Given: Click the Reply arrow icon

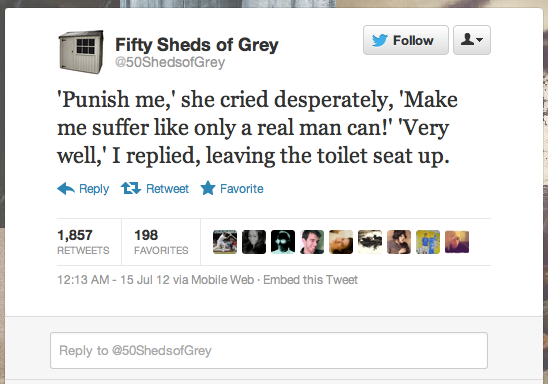Looking at the screenshot, I should (x=66, y=189).
